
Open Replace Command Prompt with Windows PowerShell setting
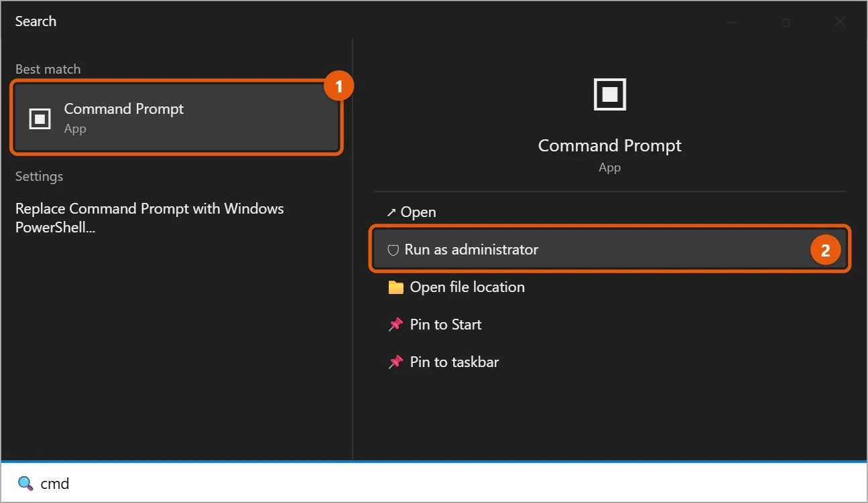pos(149,218)
